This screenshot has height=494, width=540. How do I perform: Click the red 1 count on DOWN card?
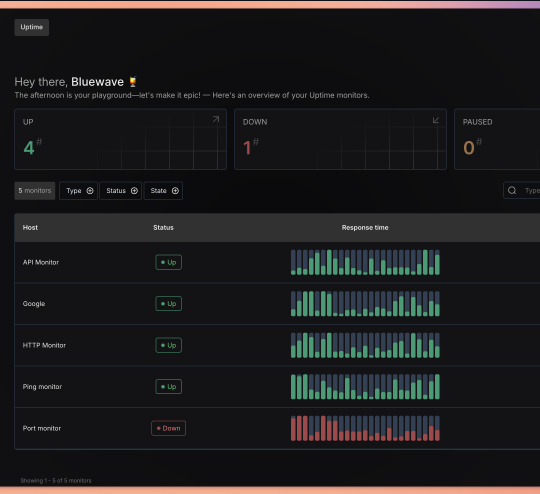point(247,148)
